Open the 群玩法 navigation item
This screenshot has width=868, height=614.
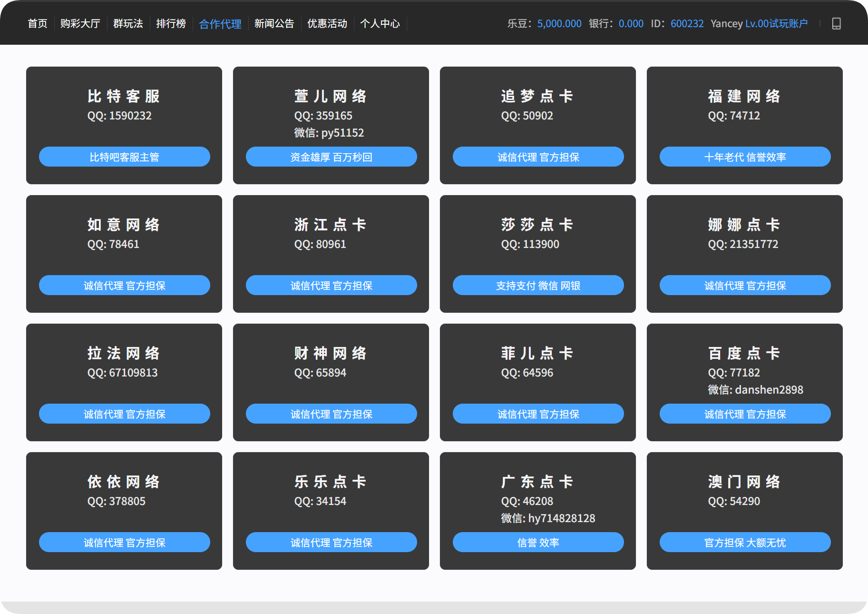[x=128, y=24]
